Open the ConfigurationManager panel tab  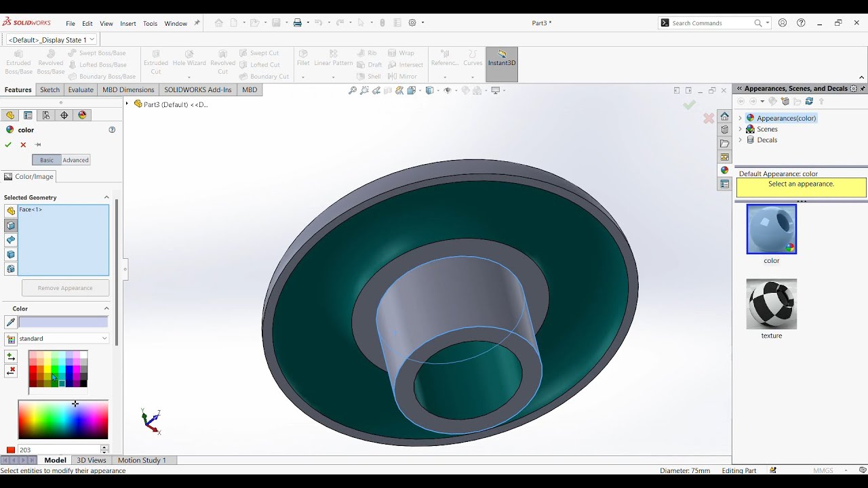click(46, 115)
